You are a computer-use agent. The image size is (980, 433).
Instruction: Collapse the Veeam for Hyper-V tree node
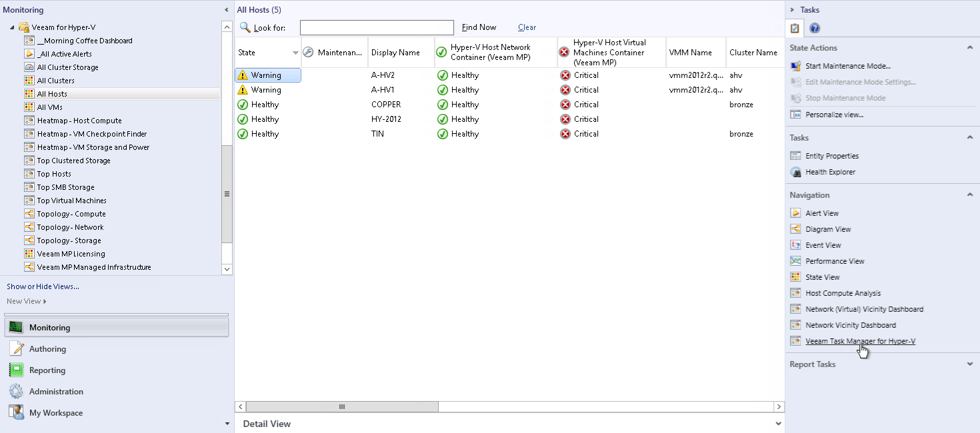coord(12,28)
